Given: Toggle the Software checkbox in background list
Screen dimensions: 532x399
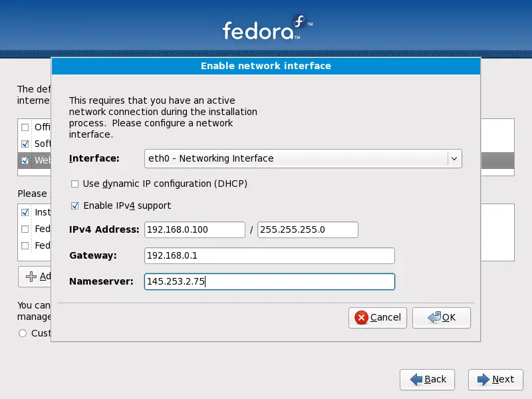Looking at the screenshot, I should 25,144.
